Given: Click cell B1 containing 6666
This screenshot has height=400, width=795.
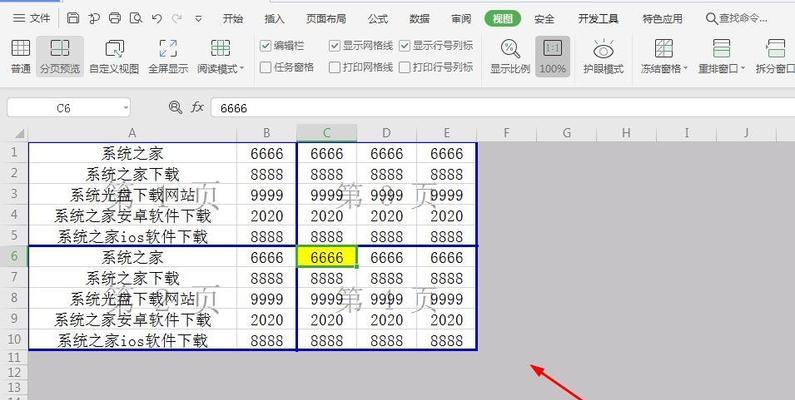Looking at the screenshot, I should click(267, 154).
